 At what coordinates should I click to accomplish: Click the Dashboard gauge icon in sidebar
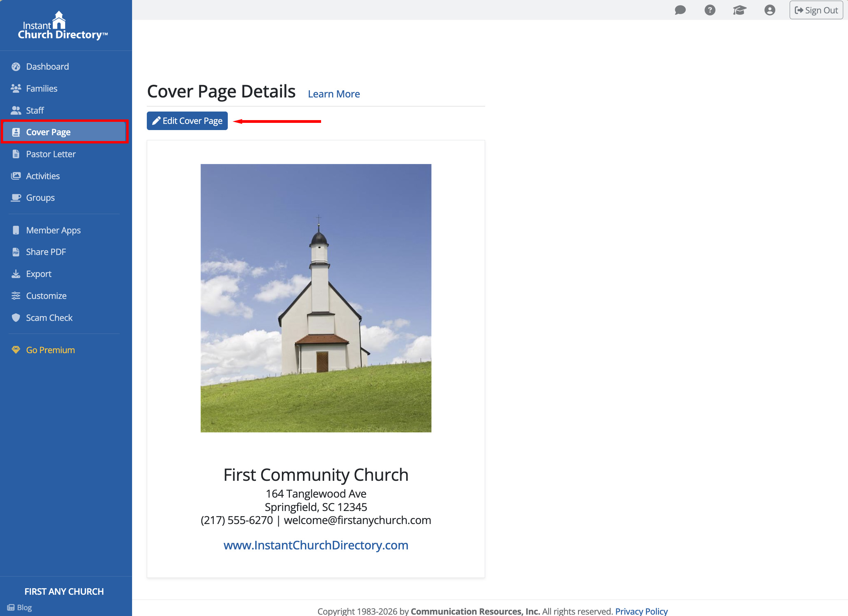pos(16,67)
